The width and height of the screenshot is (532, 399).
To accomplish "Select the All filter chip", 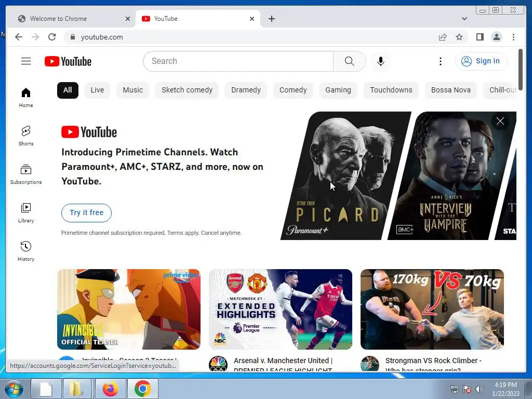I will pyautogui.click(x=68, y=90).
